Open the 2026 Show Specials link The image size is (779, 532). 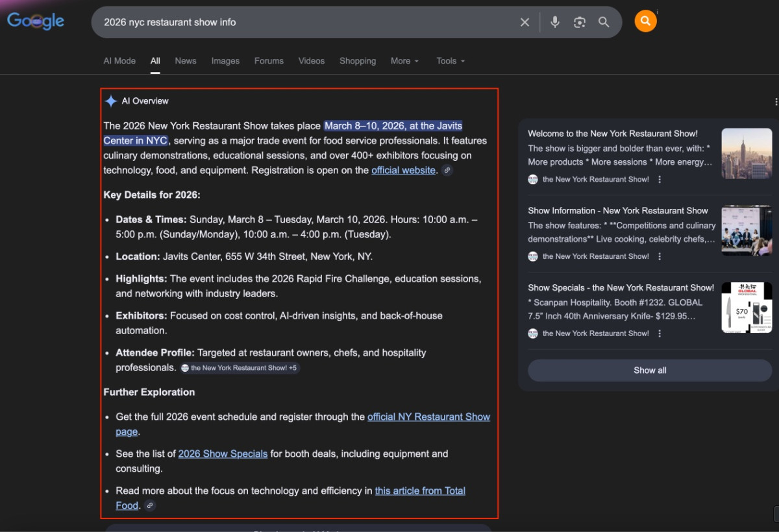223,454
